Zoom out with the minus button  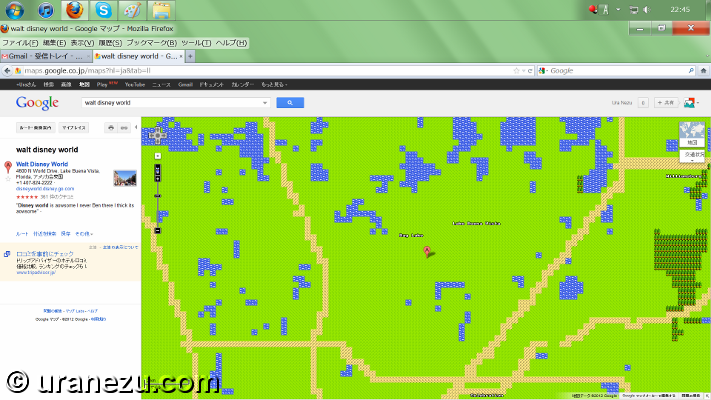click(x=157, y=230)
